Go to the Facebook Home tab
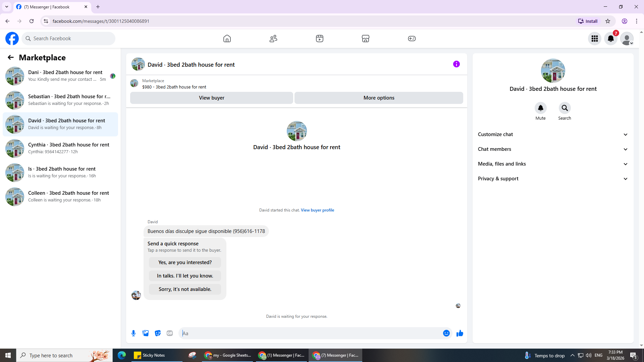This screenshot has height=362, width=644. (227, 39)
